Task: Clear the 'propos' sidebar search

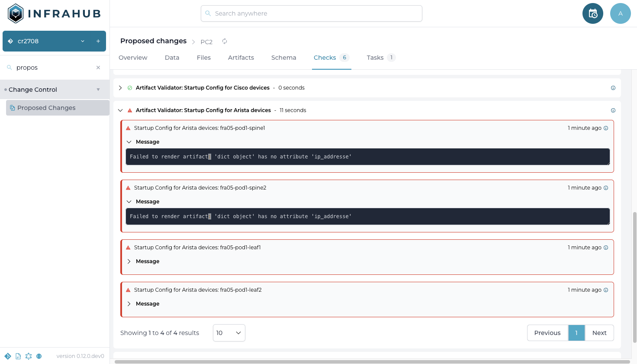Action: (x=98, y=68)
